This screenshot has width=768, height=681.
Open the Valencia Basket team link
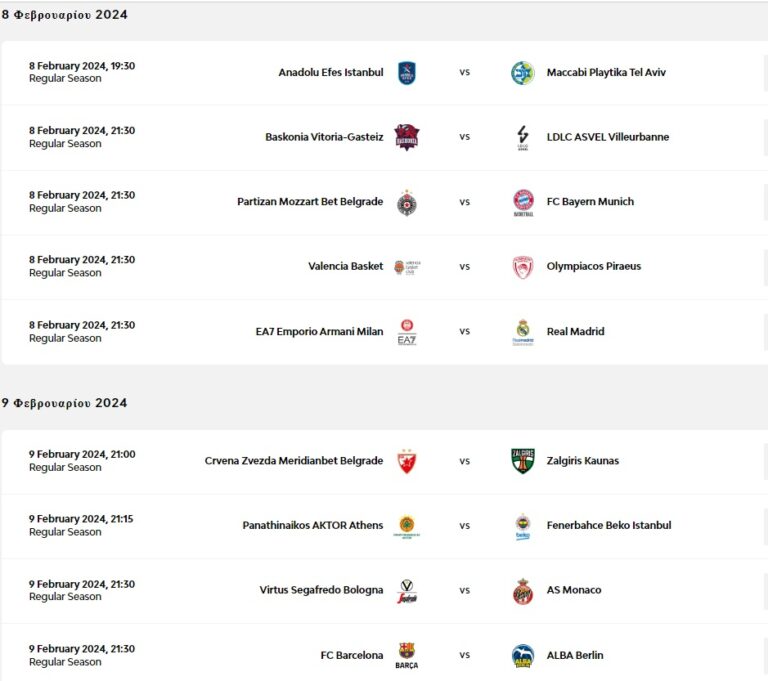tap(345, 267)
